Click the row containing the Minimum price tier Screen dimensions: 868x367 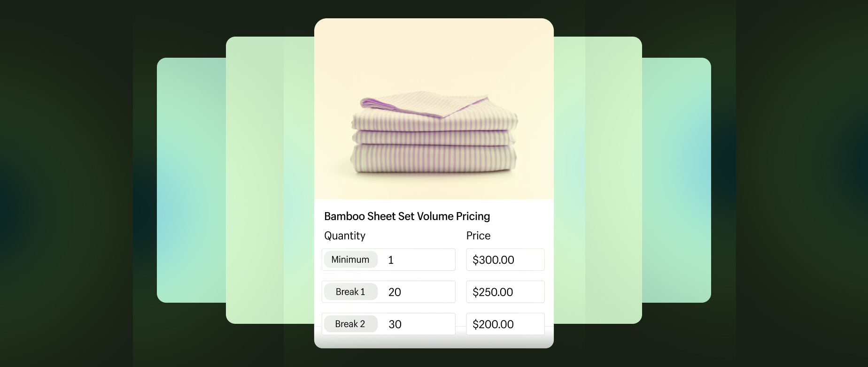[434, 260]
